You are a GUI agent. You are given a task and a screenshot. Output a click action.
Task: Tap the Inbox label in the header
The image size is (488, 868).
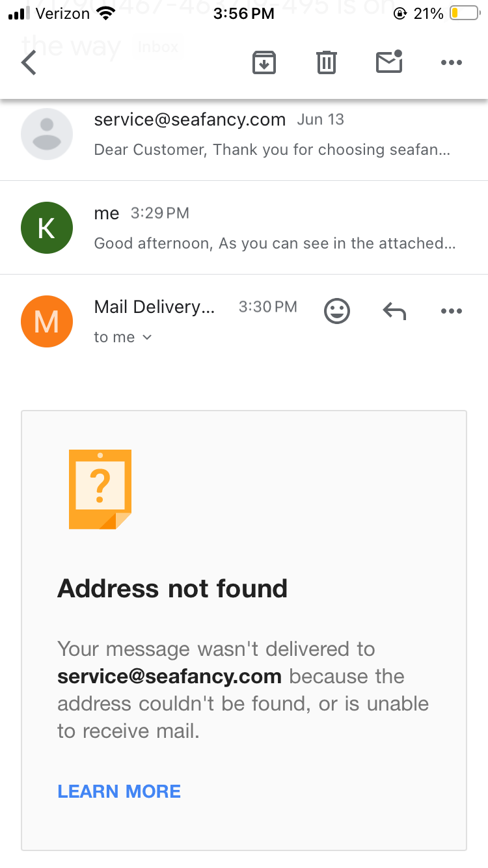click(x=158, y=47)
